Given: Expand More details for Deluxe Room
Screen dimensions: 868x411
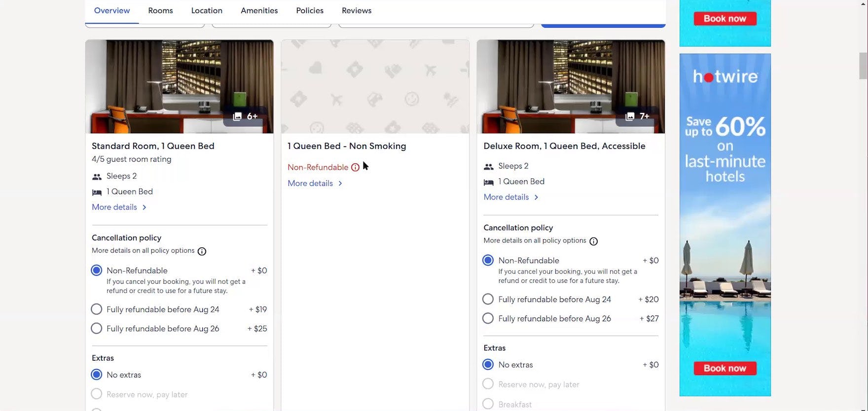Looking at the screenshot, I should click(510, 197).
